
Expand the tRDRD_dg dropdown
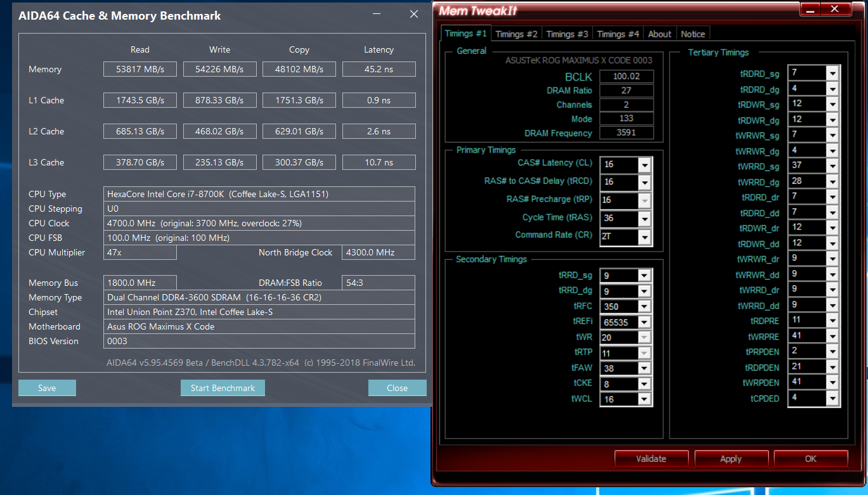832,89
